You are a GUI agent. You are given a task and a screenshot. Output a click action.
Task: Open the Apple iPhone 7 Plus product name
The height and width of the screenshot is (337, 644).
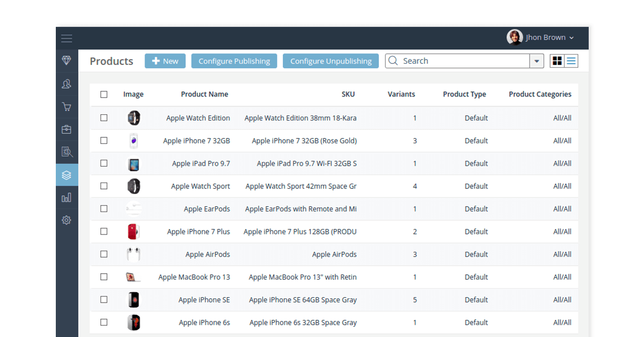tap(199, 232)
